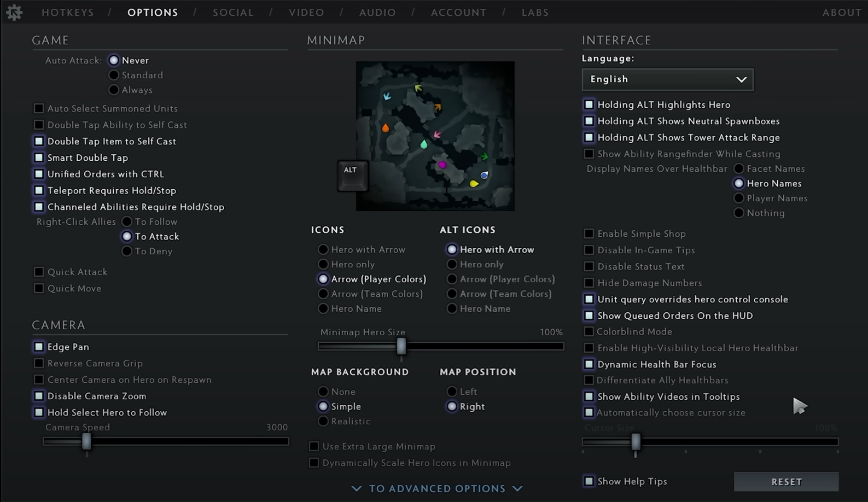868x502 pixels.
Task: Set Auto Attack to Standard
Action: [x=114, y=75]
